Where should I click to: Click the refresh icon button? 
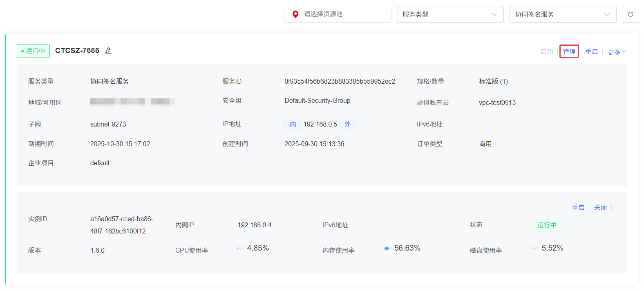pos(630,14)
